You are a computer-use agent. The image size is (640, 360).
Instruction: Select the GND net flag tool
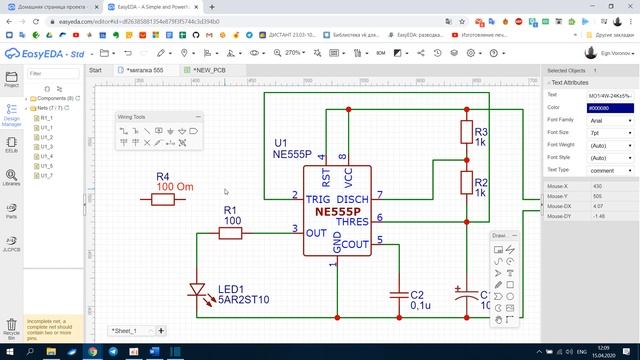coord(170,131)
